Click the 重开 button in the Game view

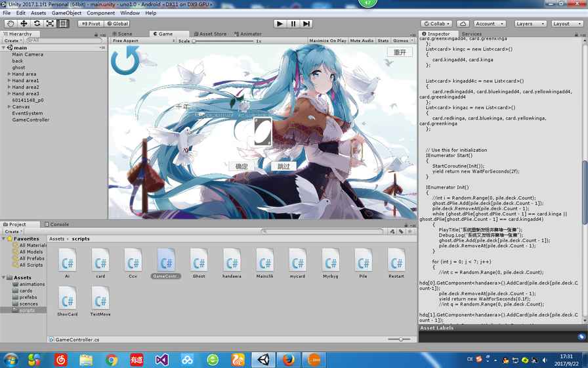click(x=400, y=52)
